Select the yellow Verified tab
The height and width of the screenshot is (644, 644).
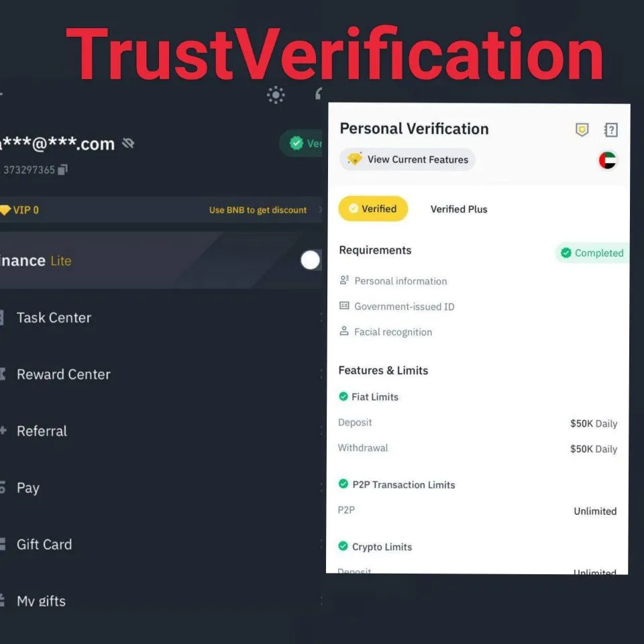click(373, 209)
